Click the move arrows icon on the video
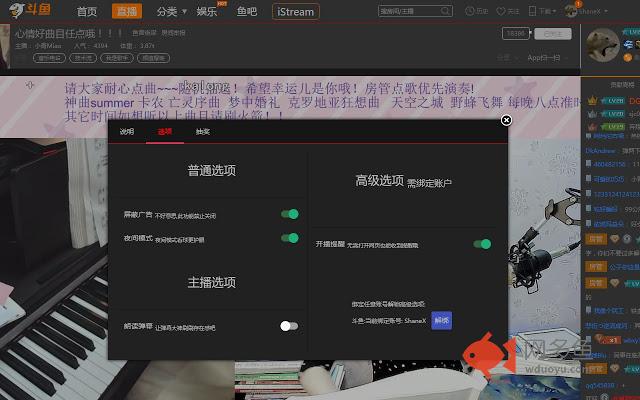This screenshot has width=640, height=400. pos(30,85)
